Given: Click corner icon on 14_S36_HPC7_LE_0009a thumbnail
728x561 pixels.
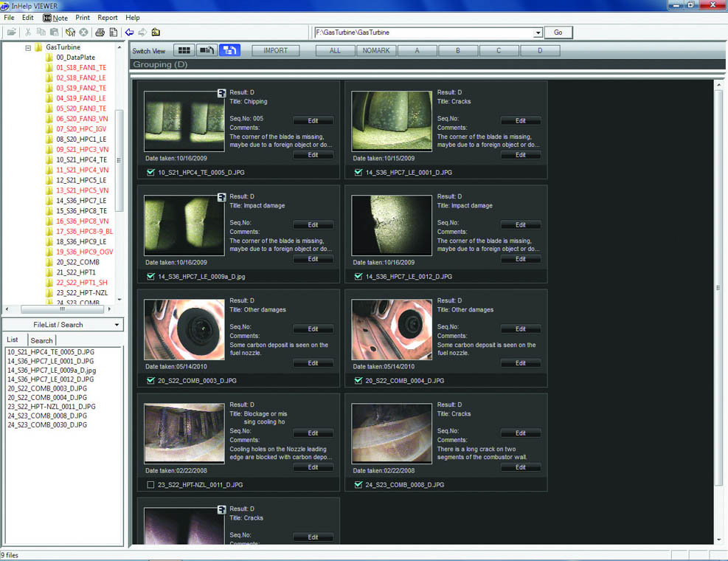Looking at the screenshot, I should coord(222,198).
